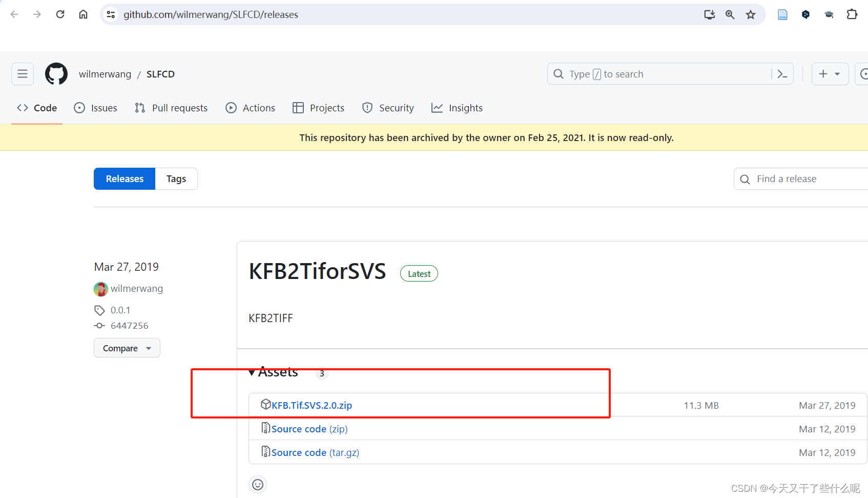Open the wilmerwang profile link
Screen dimensions: 868x498
tap(136, 288)
